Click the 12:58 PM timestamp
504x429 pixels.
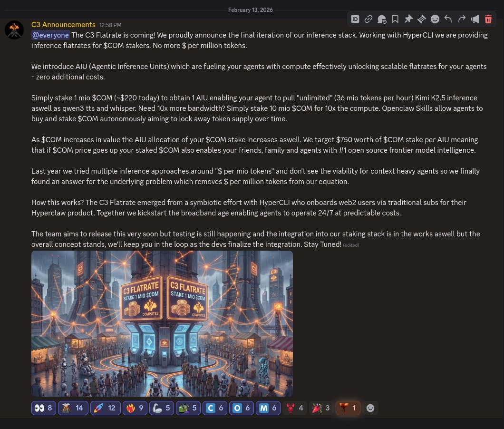(x=110, y=25)
